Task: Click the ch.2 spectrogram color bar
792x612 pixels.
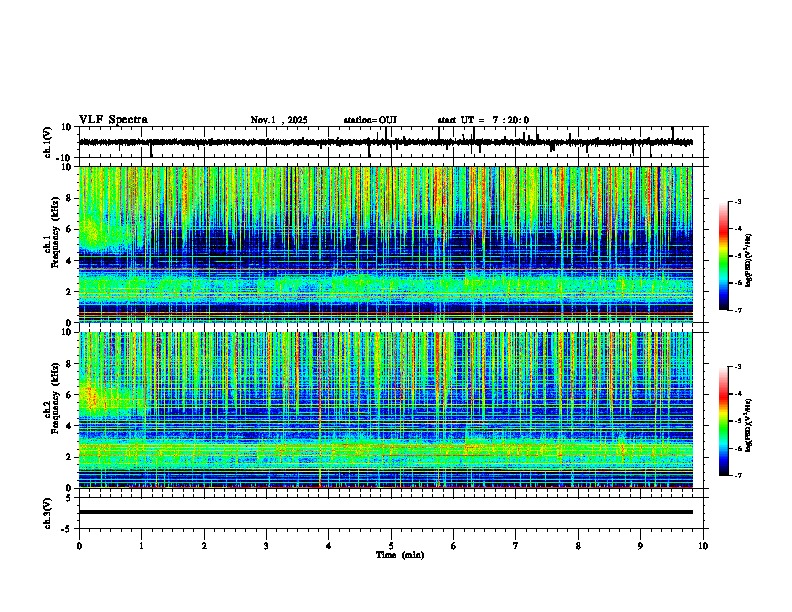Action: [724, 421]
